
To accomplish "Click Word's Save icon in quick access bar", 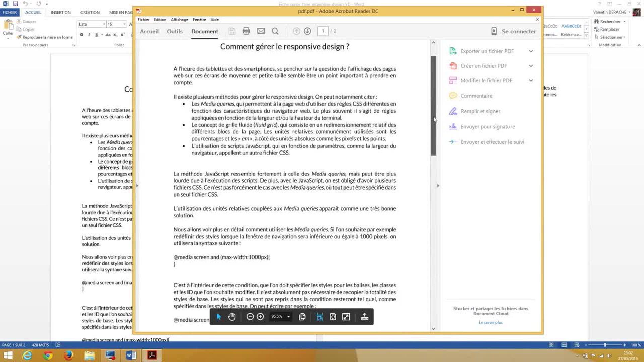I will coord(15,4).
